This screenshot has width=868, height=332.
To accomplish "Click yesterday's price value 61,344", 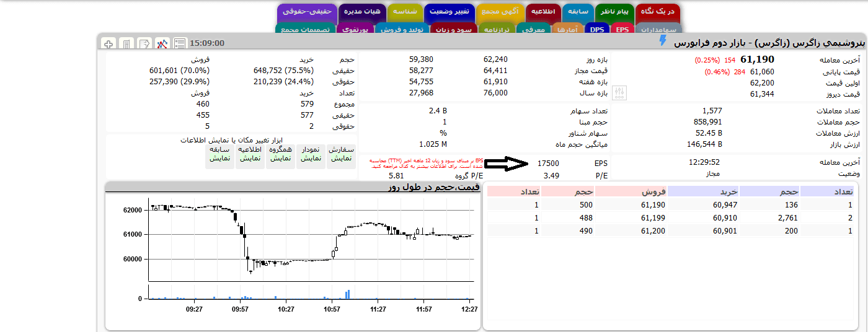I will pyautogui.click(x=762, y=94).
